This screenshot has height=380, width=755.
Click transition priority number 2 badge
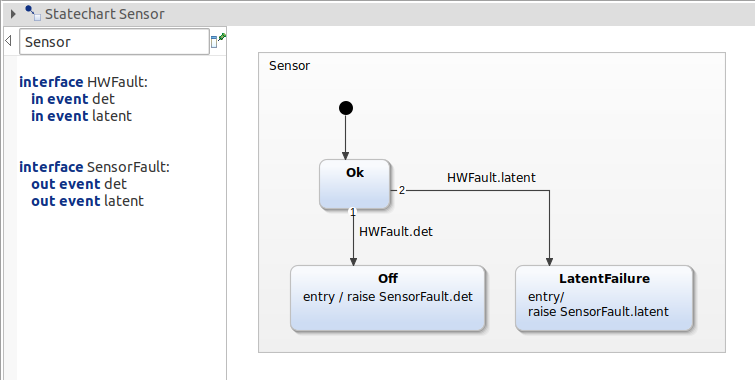coord(402,191)
